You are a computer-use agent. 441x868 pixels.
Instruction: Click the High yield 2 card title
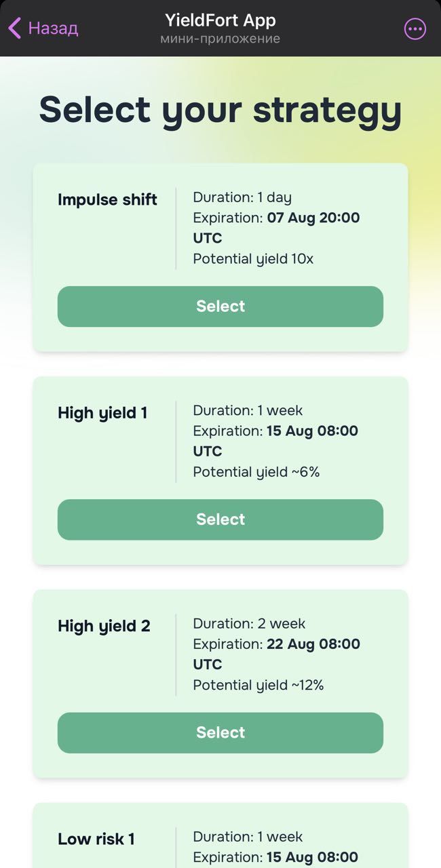(104, 626)
